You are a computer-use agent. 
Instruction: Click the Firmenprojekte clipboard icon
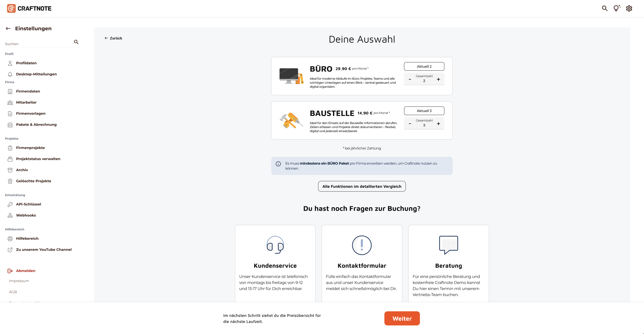tap(10, 148)
